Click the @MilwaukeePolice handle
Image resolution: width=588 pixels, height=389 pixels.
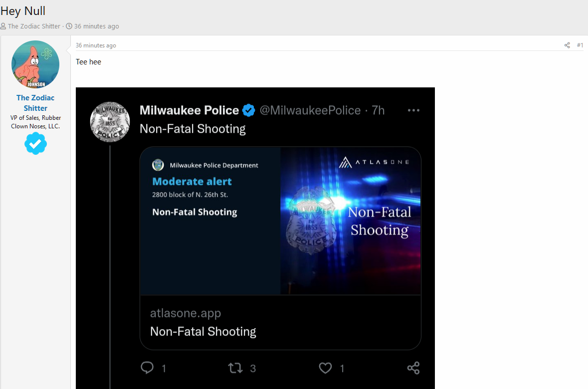click(310, 110)
